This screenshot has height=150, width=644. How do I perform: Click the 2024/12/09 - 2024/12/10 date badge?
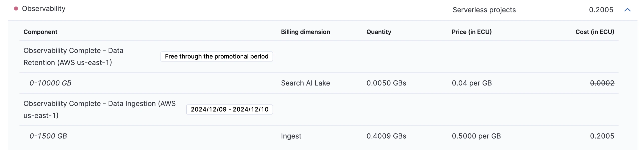click(x=229, y=109)
